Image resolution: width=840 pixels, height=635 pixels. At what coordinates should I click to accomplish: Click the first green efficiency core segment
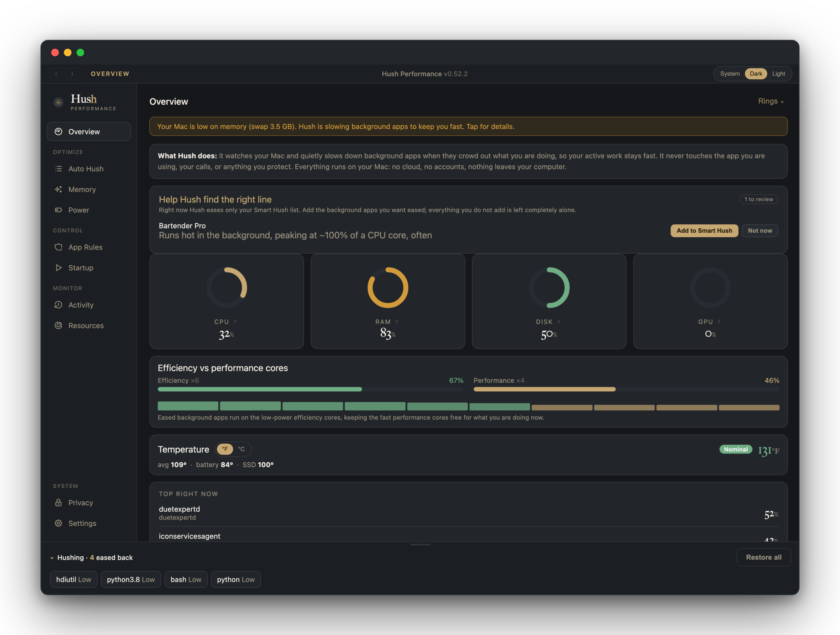pos(188,406)
